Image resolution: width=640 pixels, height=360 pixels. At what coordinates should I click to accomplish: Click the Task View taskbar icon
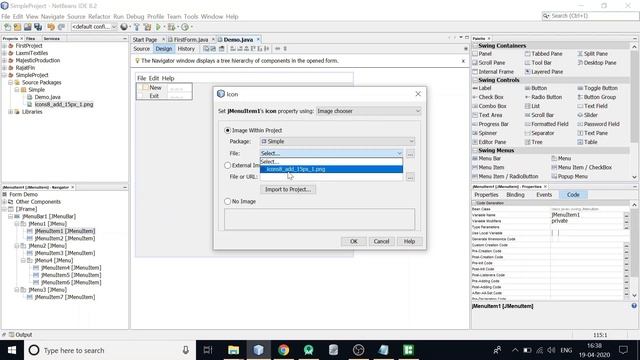tap(208, 350)
